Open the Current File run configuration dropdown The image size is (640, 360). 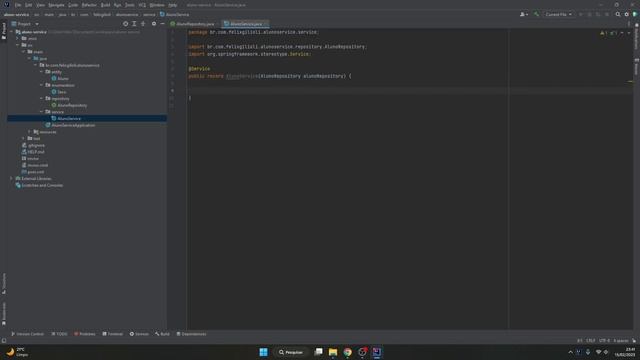558,14
